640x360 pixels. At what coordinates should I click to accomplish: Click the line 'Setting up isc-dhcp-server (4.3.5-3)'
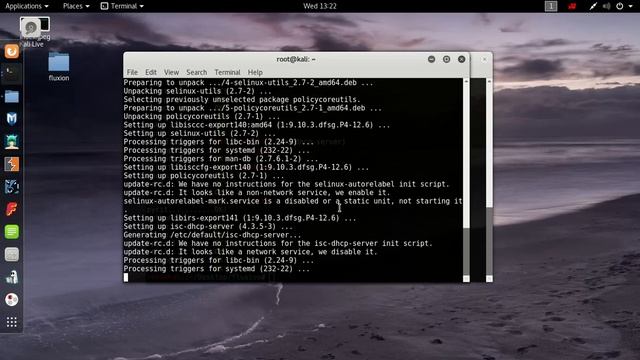208,227
